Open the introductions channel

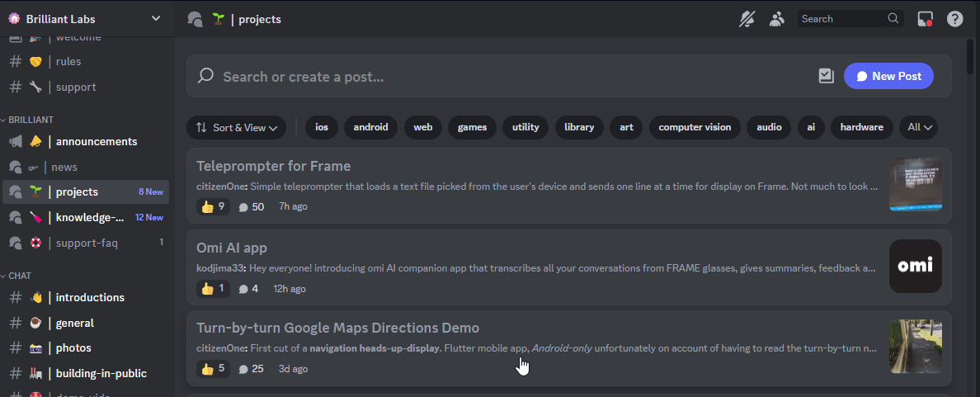pos(86,298)
